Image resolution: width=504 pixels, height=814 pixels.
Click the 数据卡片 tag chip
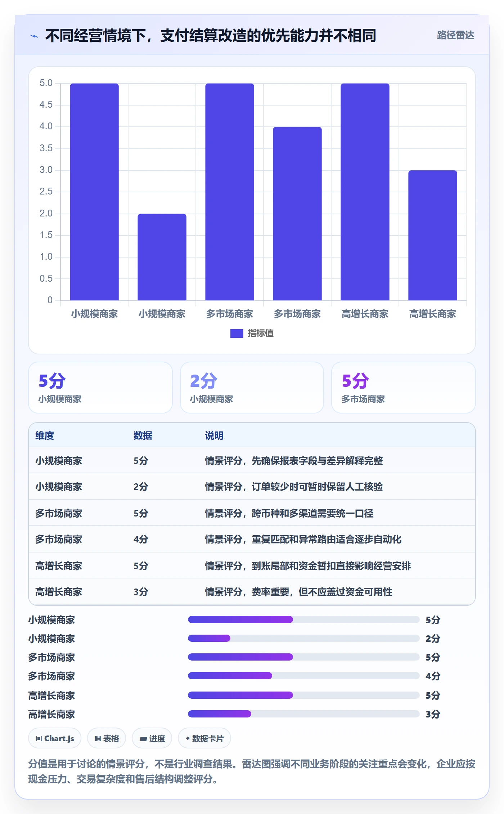pos(204,738)
